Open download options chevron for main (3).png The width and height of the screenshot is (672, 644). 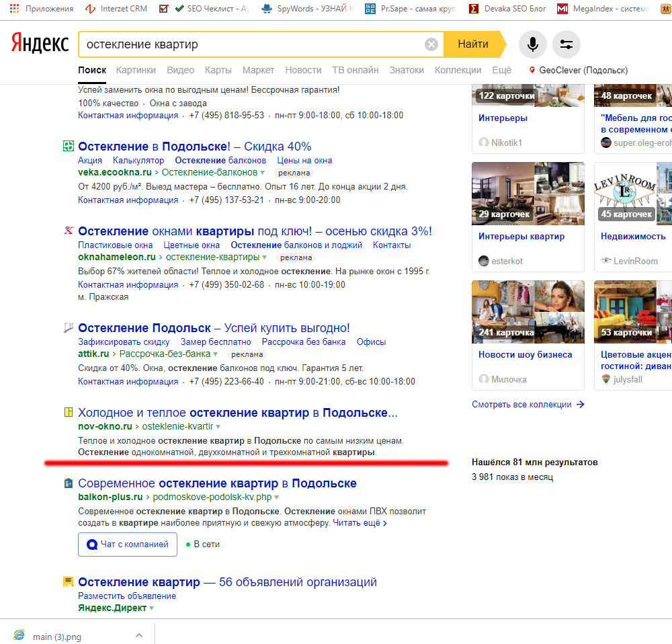click(139, 635)
